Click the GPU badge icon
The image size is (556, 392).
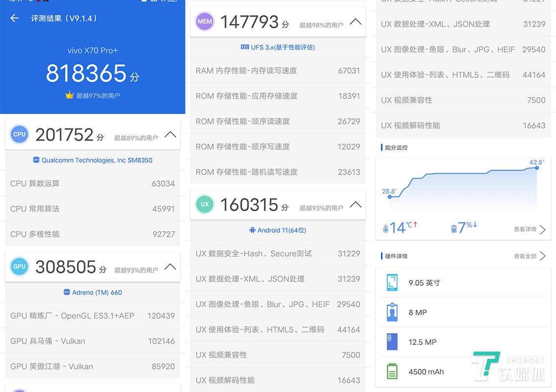pyautogui.click(x=20, y=267)
